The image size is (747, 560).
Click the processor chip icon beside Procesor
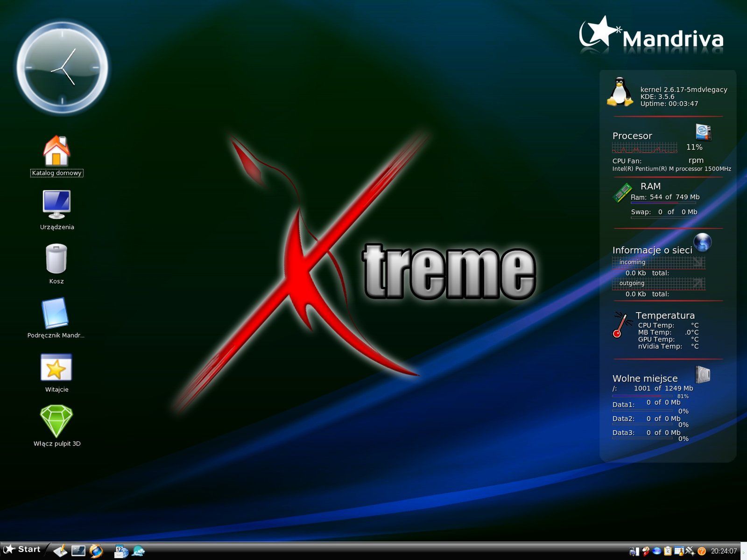[x=703, y=132]
